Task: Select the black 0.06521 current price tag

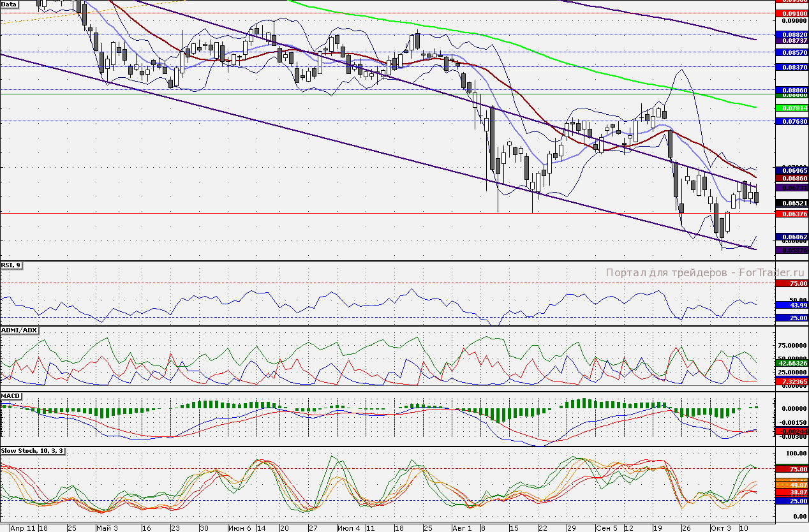Action: pyautogui.click(x=791, y=203)
